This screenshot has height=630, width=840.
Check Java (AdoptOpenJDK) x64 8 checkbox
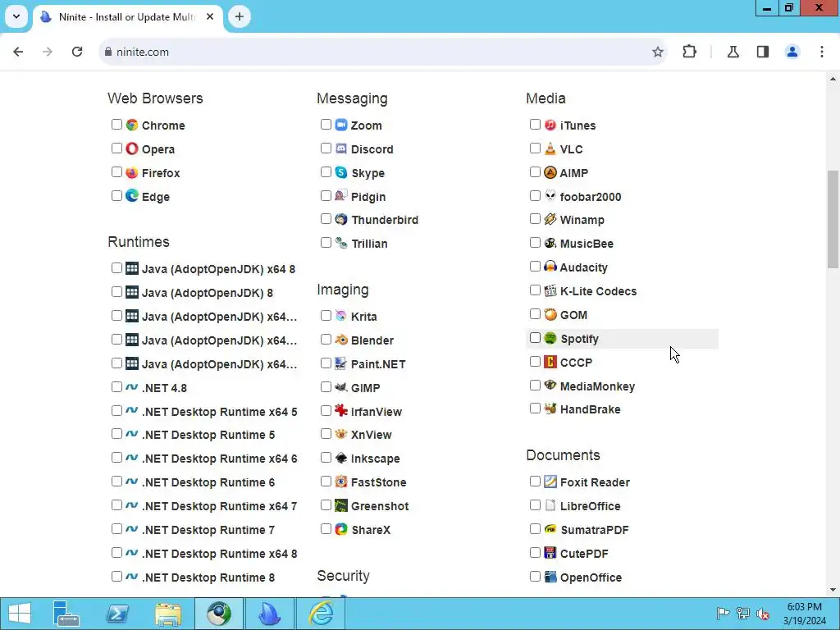pos(116,268)
